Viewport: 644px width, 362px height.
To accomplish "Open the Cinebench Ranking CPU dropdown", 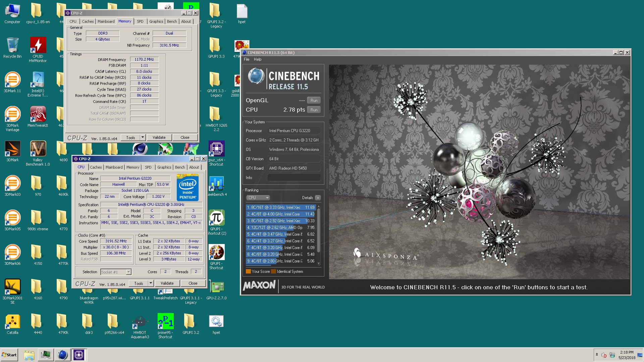I will (258, 198).
